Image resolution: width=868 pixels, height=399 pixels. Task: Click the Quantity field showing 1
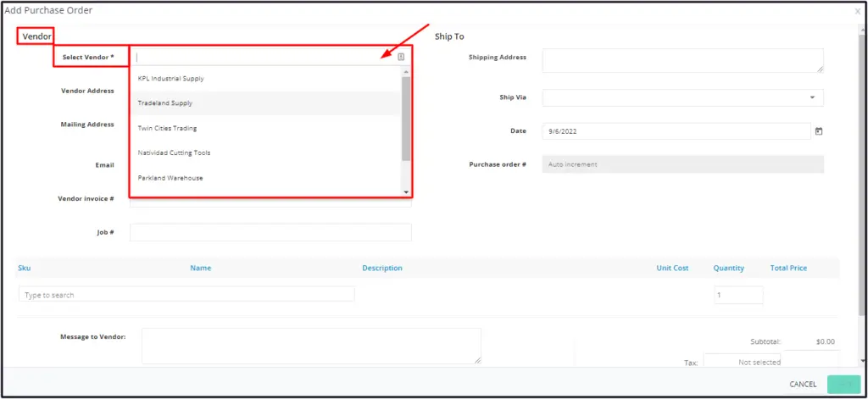click(738, 295)
